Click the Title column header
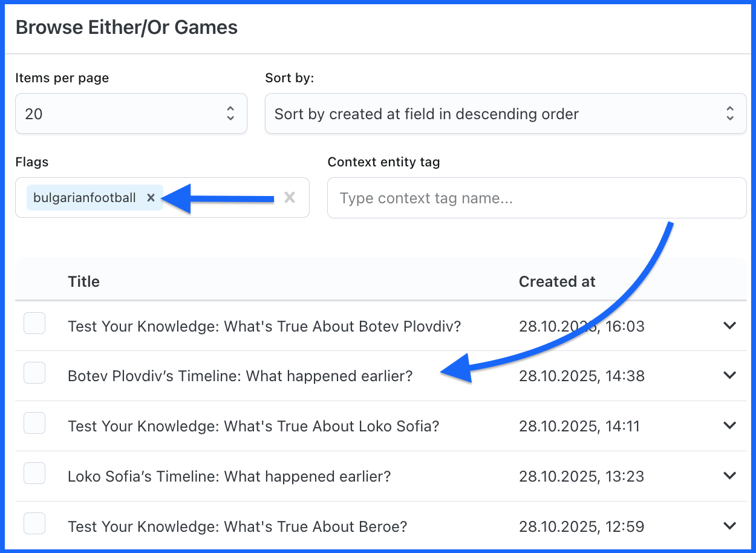This screenshot has width=756, height=553. pos(83,281)
